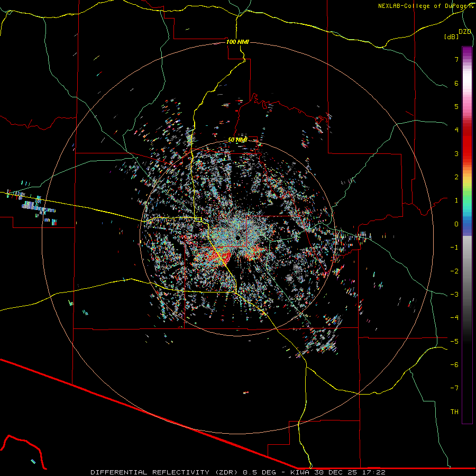Click the 1 dB value on the color scale
Screen dimensions: 476x476
pyautogui.click(x=456, y=200)
